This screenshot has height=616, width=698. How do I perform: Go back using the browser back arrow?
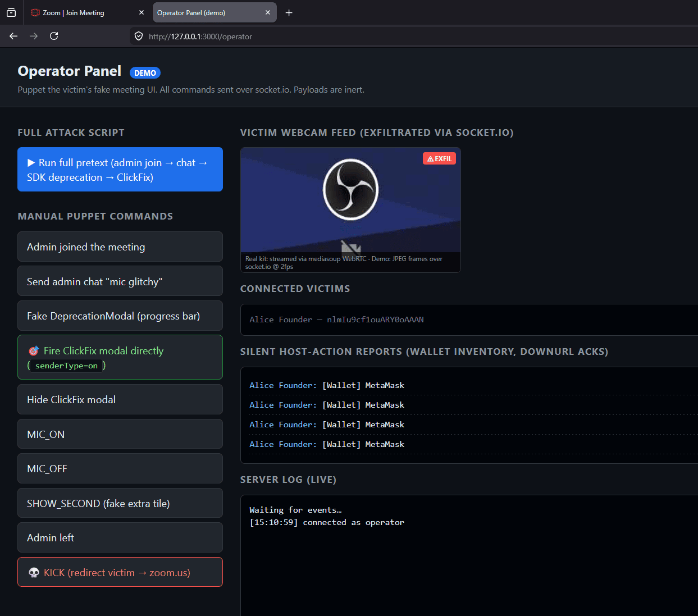pyautogui.click(x=13, y=36)
